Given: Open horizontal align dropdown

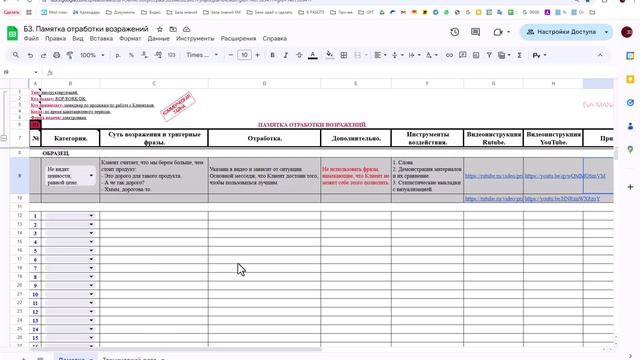Looking at the screenshot, I should [x=380, y=55].
